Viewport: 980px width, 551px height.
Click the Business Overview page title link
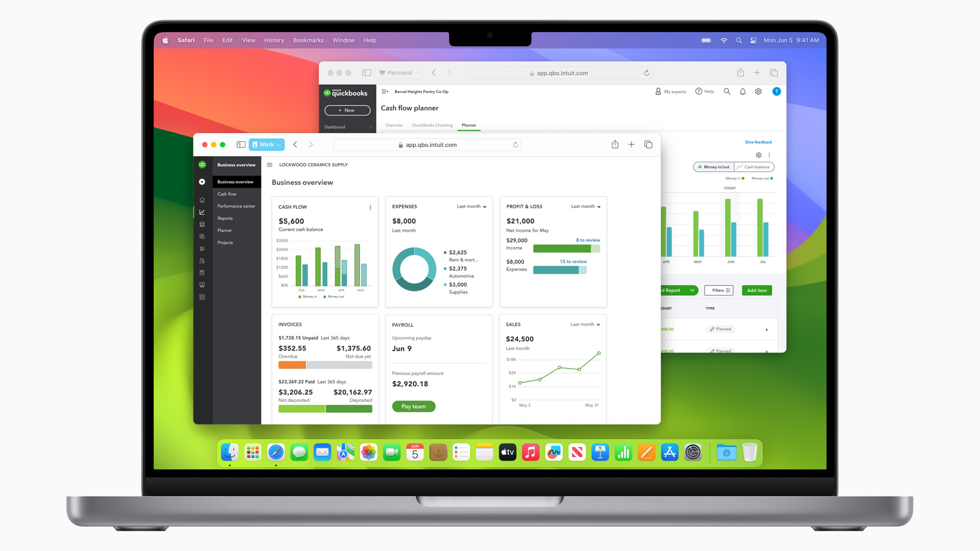pyautogui.click(x=301, y=182)
